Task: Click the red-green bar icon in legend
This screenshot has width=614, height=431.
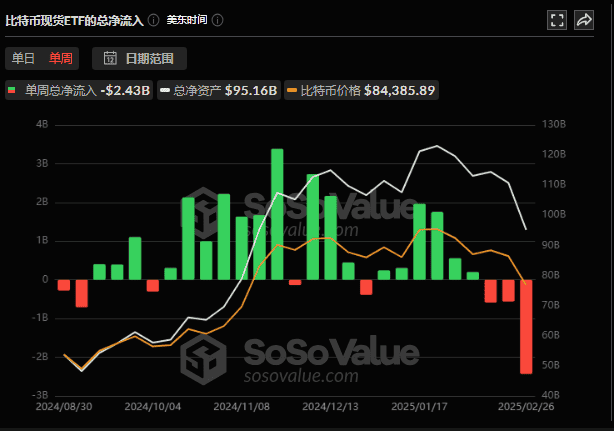Action: [13, 91]
